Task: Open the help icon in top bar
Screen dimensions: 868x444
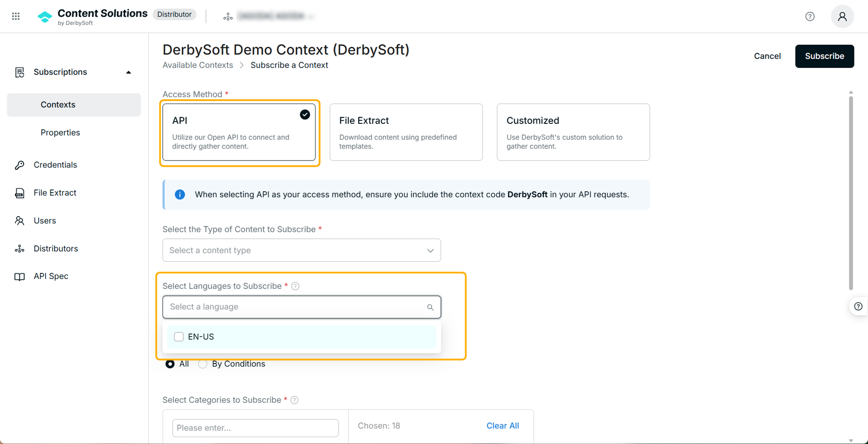Action: [x=810, y=17]
